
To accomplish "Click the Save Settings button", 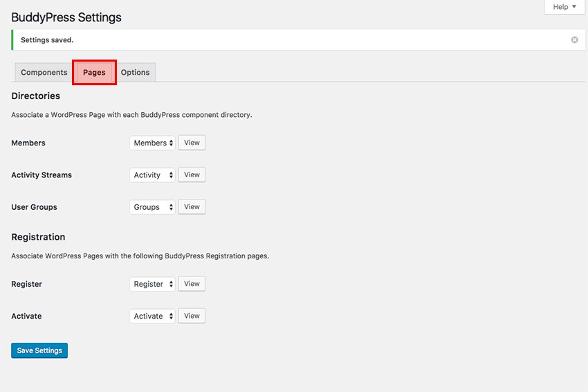I will coord(39,350).
